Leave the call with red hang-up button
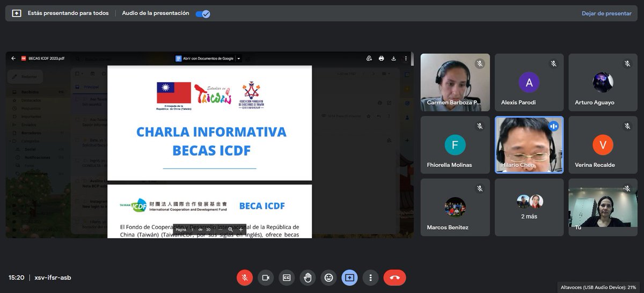644x293 pixels. (395, 277)
